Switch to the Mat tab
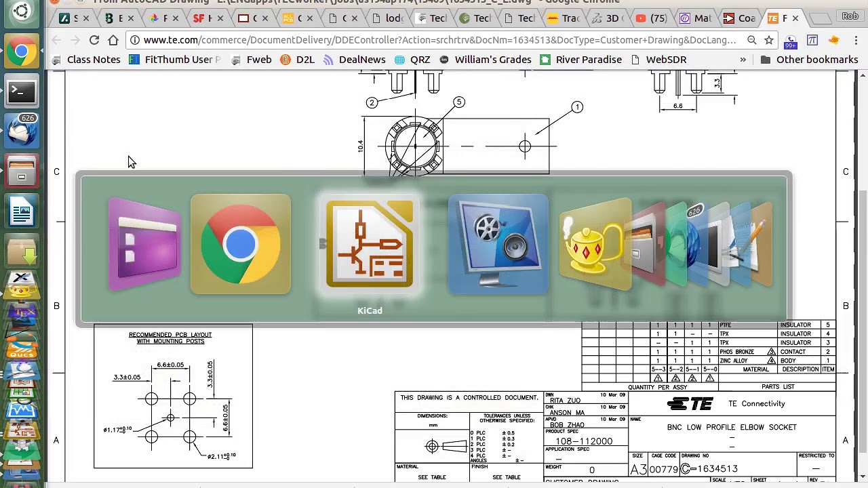868x488 pixels. pos(696,18)
